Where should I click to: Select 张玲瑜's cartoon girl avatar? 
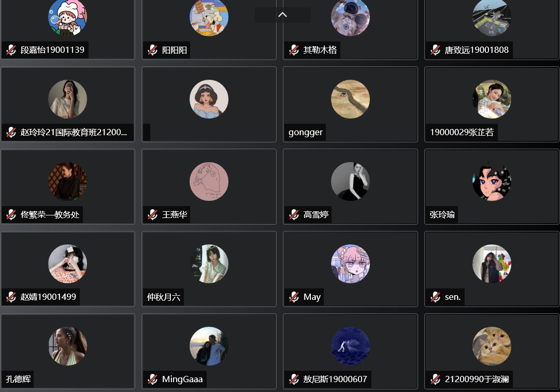492,181
